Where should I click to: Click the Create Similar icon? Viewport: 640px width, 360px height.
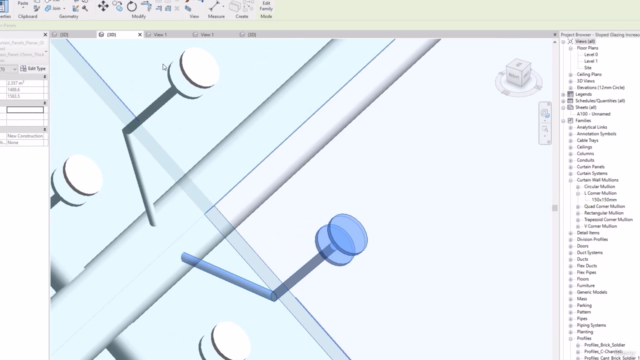point(249,6)
